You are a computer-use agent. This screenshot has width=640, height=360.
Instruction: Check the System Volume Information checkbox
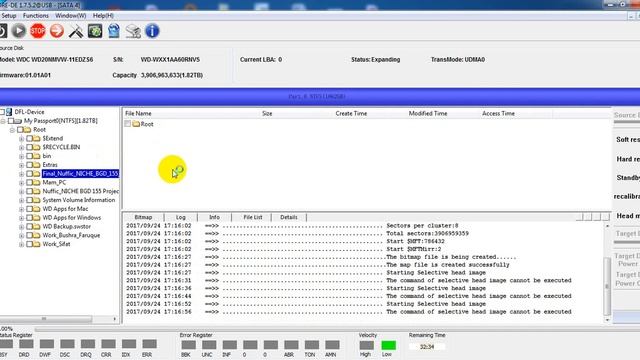29,200
